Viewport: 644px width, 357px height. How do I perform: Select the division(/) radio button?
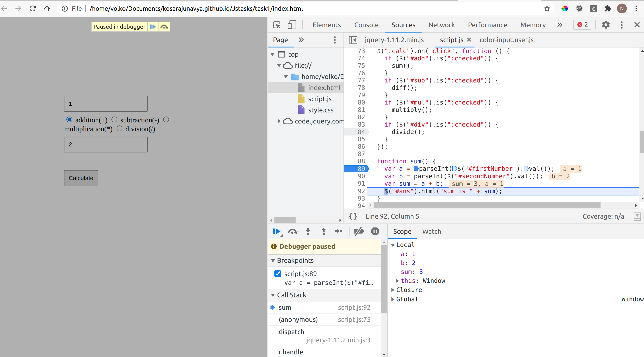(119, 129)
